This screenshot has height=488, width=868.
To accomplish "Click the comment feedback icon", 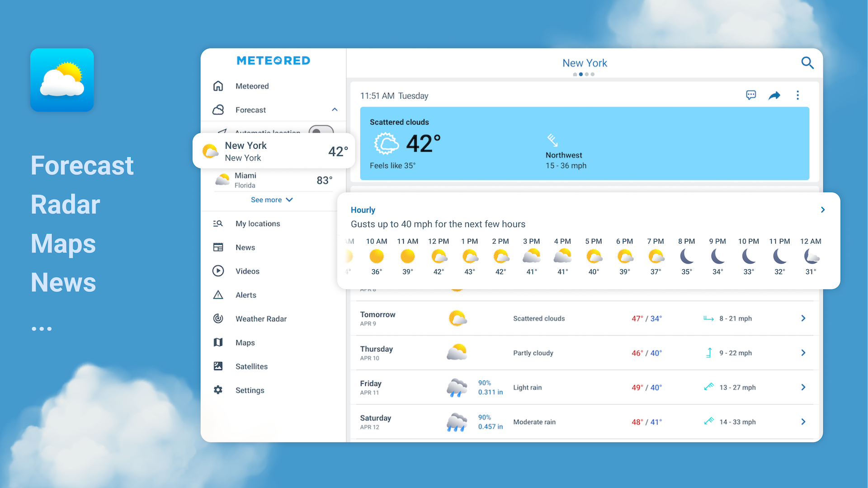I will pos(751,95).
